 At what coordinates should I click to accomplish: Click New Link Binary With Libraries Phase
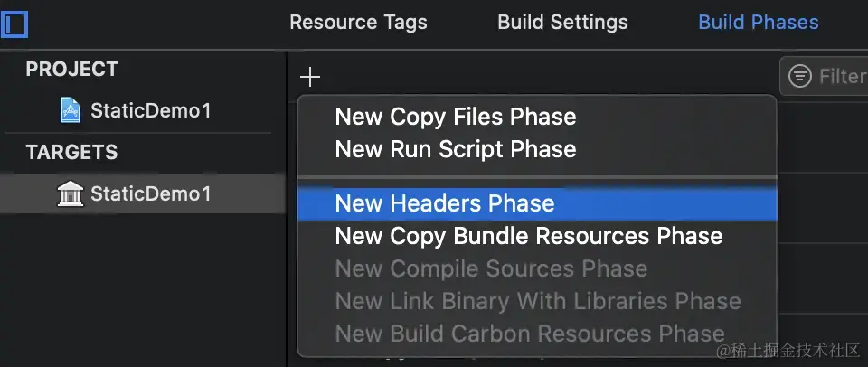537,301
